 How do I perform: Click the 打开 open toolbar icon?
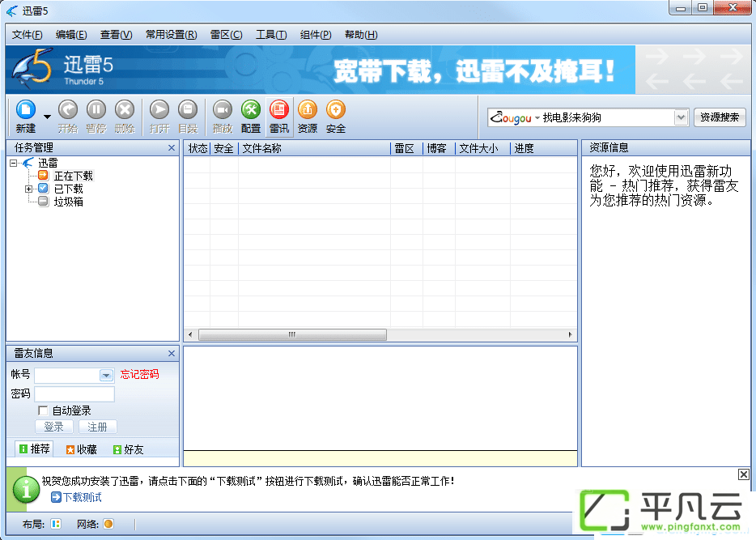pos(159,110)
